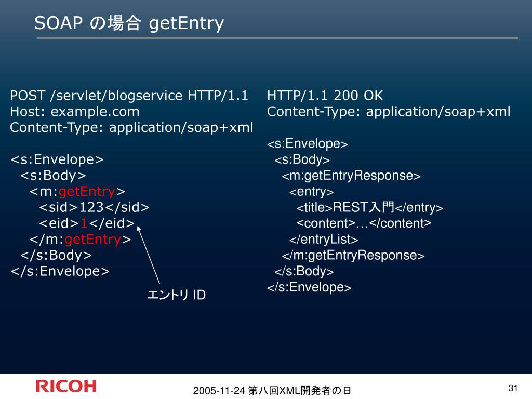
Task: Click the '<m:getEntryResponse>' opening tag
Action: coord(351,176)
